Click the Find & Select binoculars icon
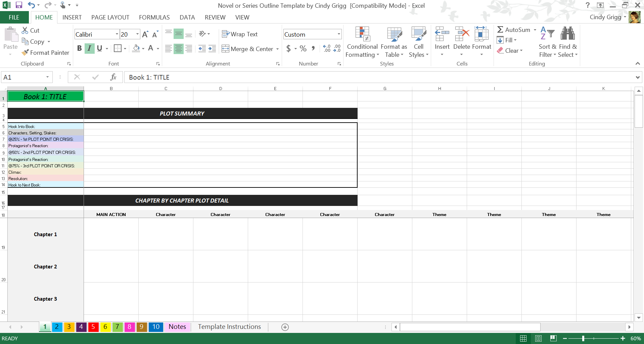644x344 pixels. pyautogui.click(x=567, y=34)
